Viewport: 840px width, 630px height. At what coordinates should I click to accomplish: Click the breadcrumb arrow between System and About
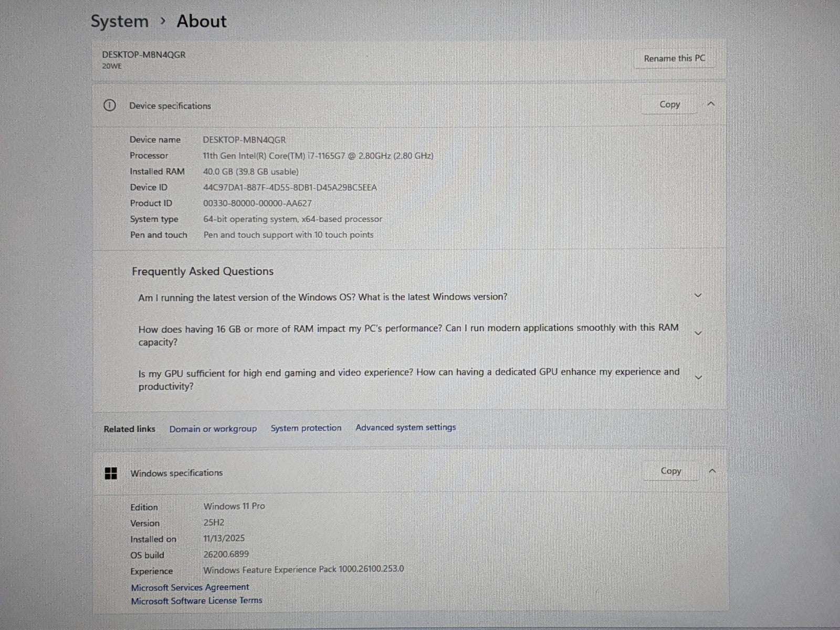pyautogui.click(x=163, y=21)
